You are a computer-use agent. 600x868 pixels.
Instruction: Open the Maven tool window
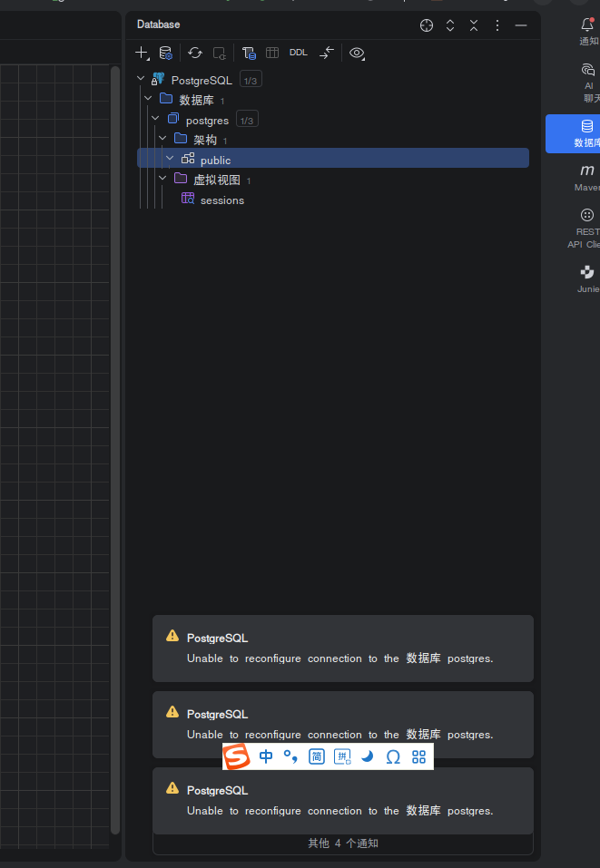[x=586, y=178]
